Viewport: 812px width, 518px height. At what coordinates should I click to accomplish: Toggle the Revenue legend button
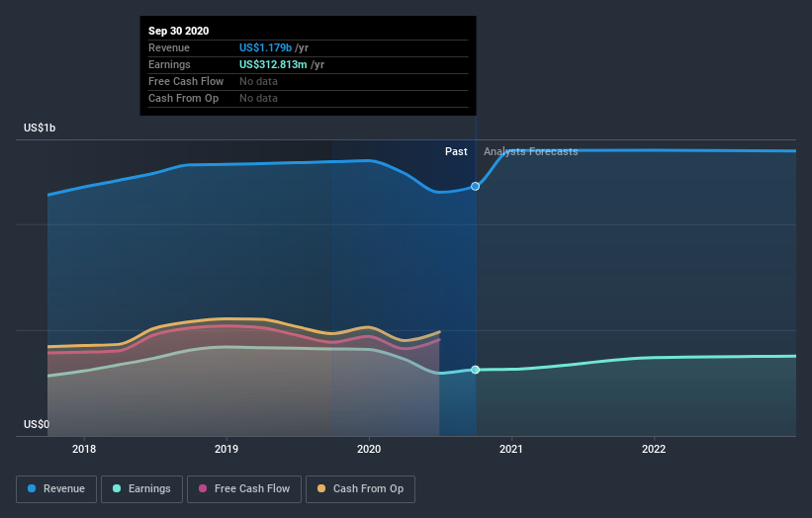pyautogui.click(x=56, y=489)
